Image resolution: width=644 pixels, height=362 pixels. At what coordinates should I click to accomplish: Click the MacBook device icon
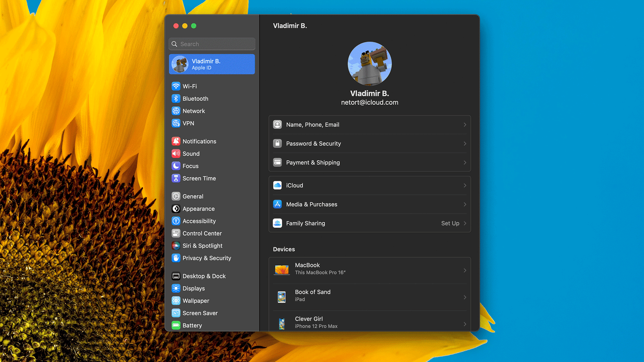[282, 270]
